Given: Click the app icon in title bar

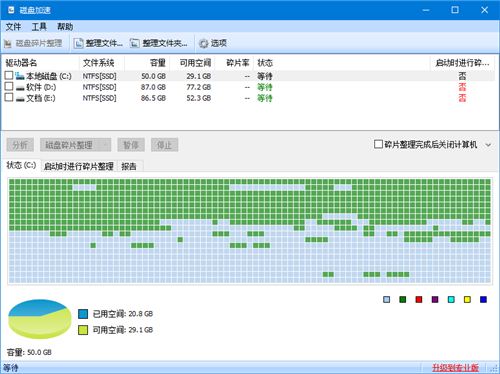Looking at the screenshot, I should (11, 10).
